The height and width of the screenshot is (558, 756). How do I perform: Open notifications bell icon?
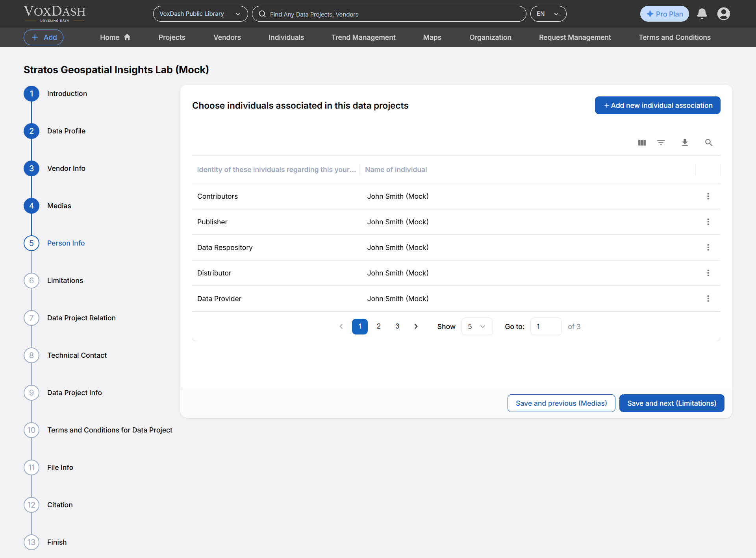(x=702, y=14)
